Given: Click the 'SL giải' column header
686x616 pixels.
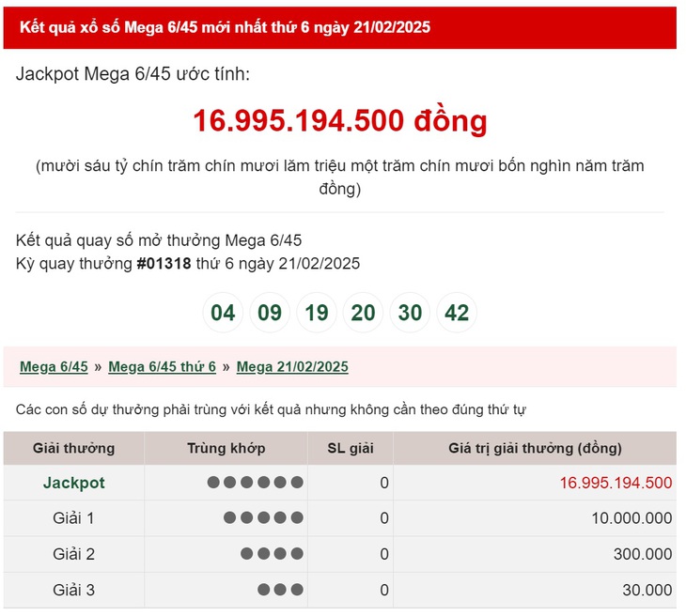Looking at the screenshot, I should pos(351,448).
